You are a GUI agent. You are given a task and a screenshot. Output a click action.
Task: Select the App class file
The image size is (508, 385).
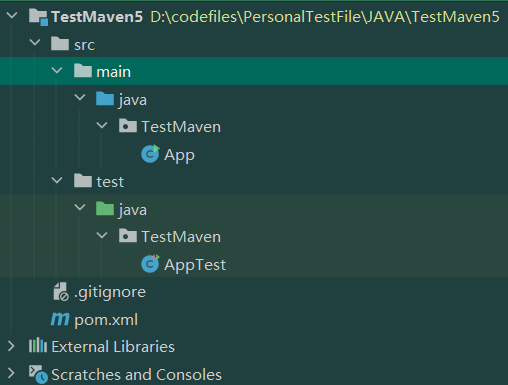tap(179, 155)
